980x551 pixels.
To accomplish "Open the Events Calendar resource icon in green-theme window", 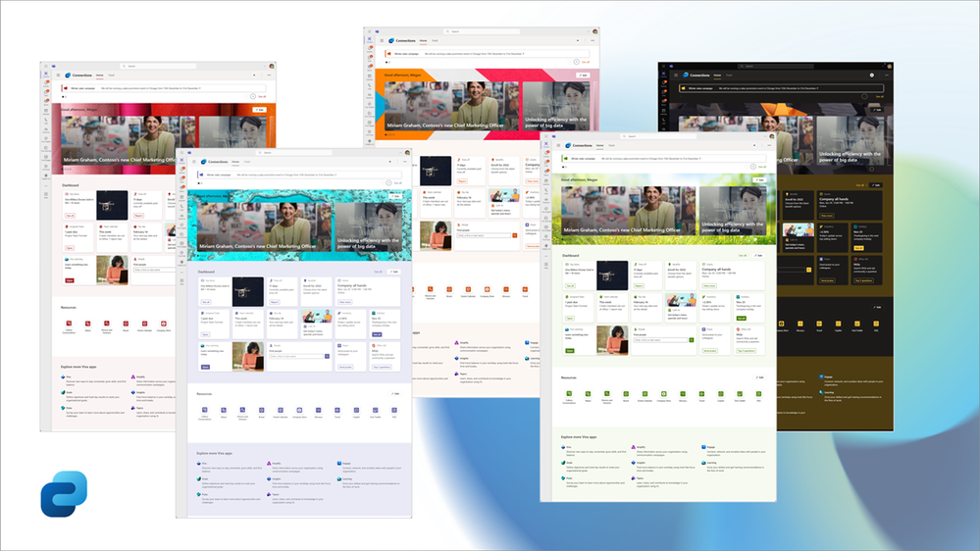I will pos(645,394).
